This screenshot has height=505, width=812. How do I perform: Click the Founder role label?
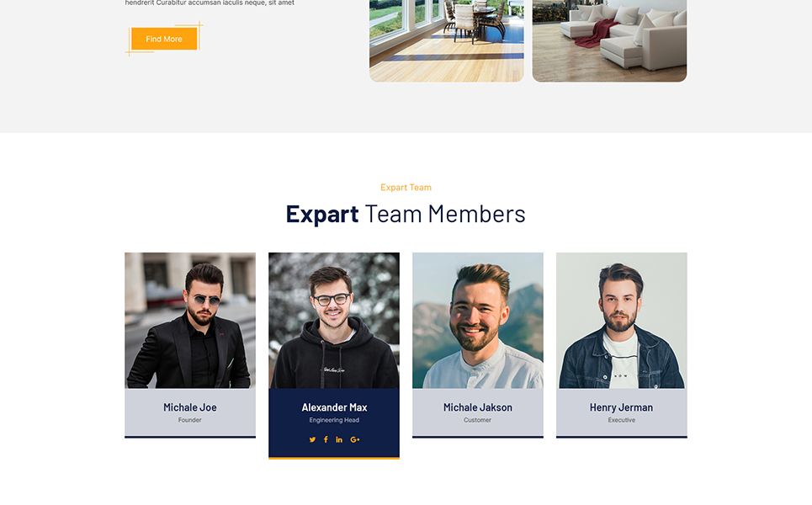190,420
